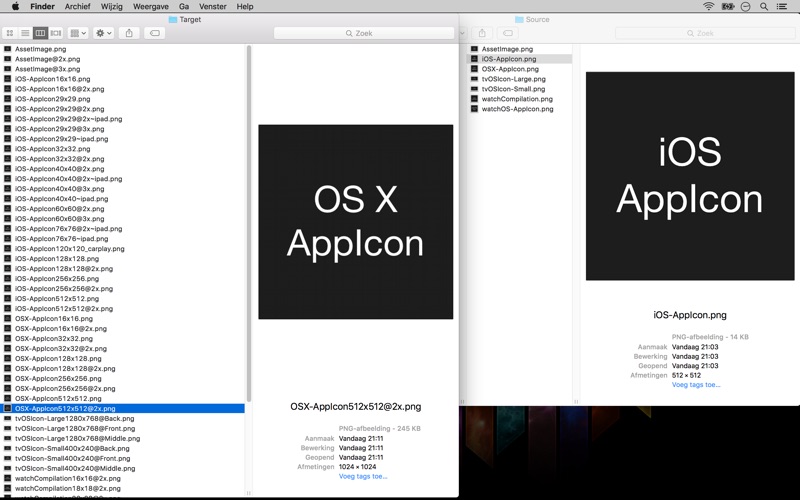Open the Archief menu
Screen dimensions: 800x500
click(78, 6)
